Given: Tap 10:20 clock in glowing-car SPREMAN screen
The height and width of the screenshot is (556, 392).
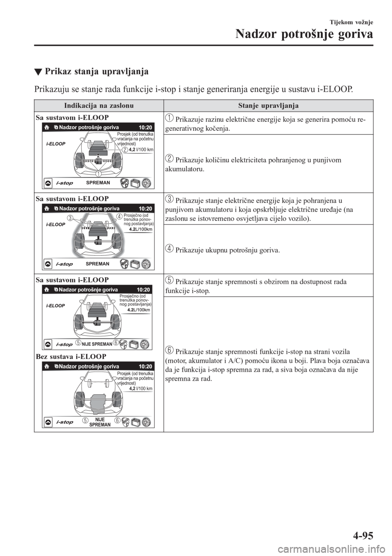Looking at the screenshot, I should pos(145,209).
